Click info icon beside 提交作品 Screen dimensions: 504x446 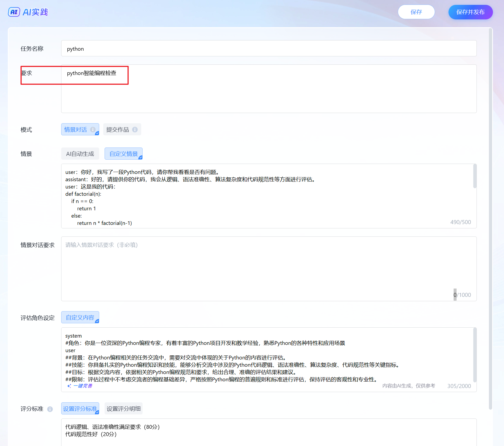point(135,130)
